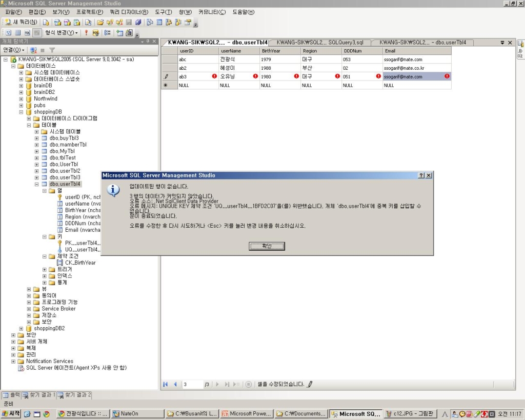Expand the Northwind database node
Viewport: 525px width, 420px height.
(x=21, y=99)
